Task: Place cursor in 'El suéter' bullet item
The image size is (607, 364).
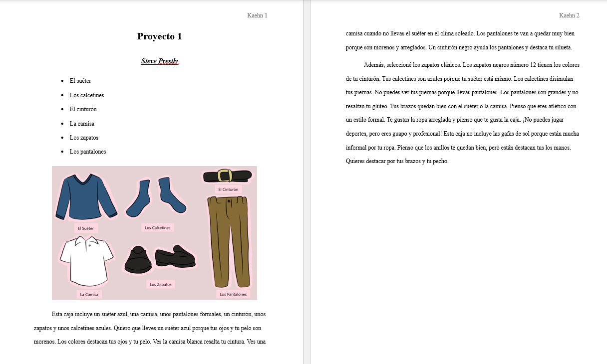Action: click(x=80, y=81)
